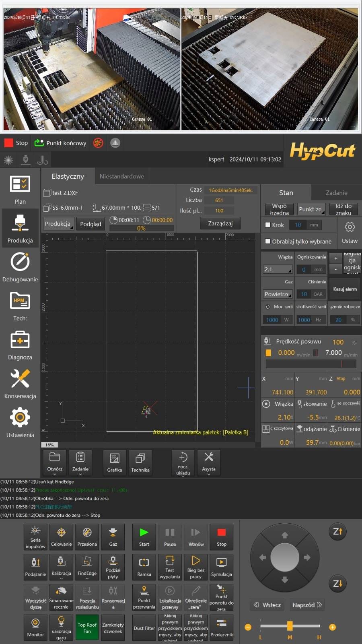Image resolution: width=362 pixels, height=644 pixels.
Task: Switch to the Niestandardowe tab
Action: [121, 176]
